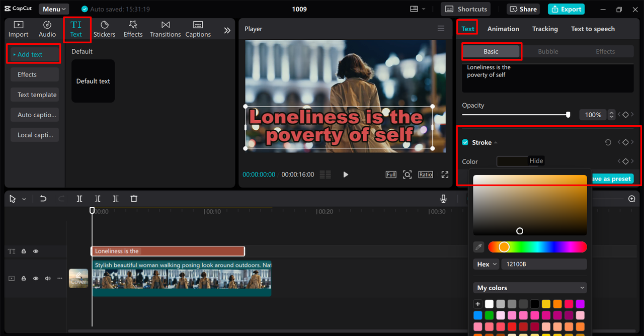Switch to the Animation tab

[x=503, y=29]
